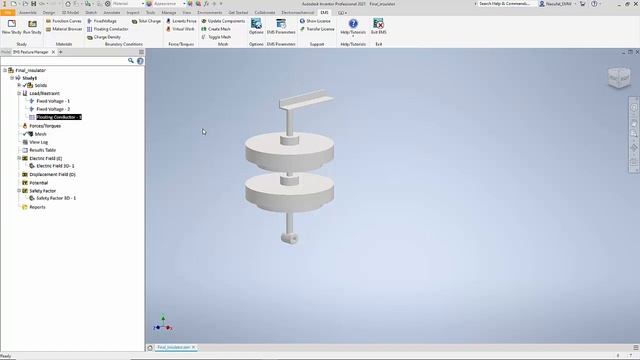
Task: Click the ViewCube in the viewport
Action: point(619,77)
